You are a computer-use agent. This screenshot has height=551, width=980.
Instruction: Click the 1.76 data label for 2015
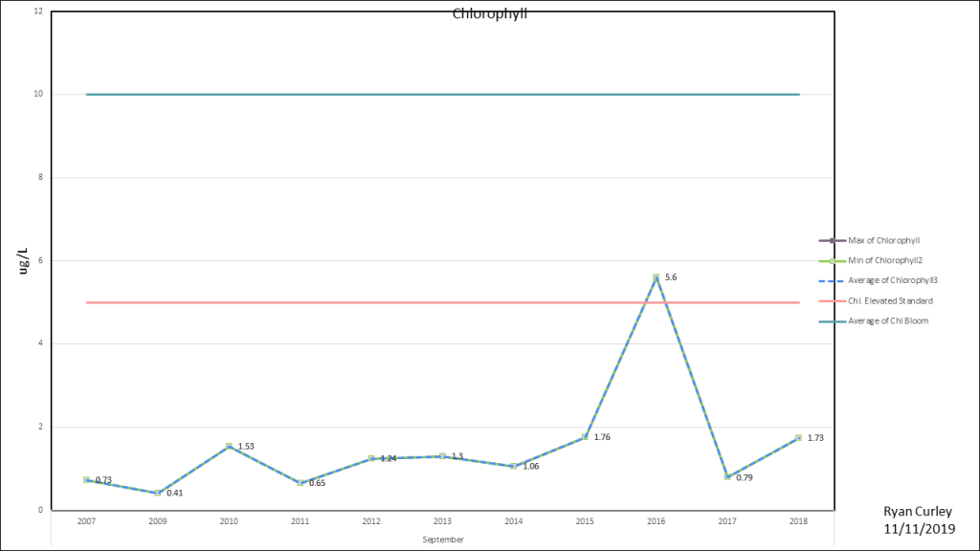[x=602, y=437]
